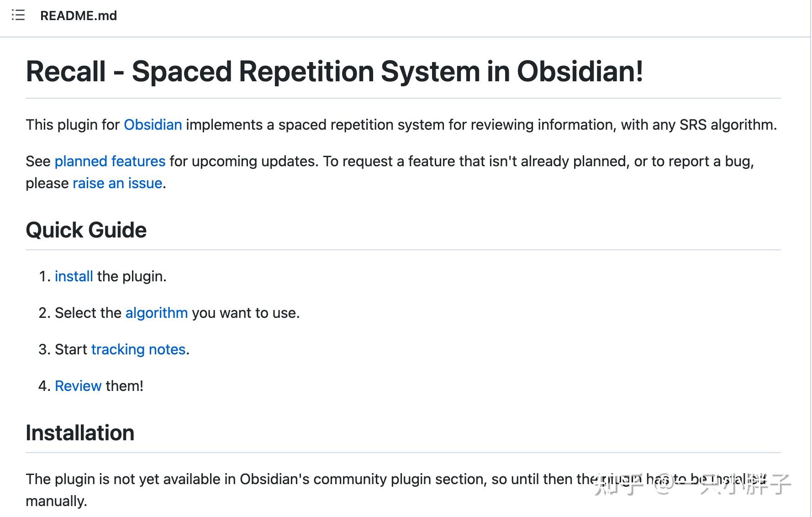
Task: Open the 'raise an issue' link
Action: click(117, 183)
